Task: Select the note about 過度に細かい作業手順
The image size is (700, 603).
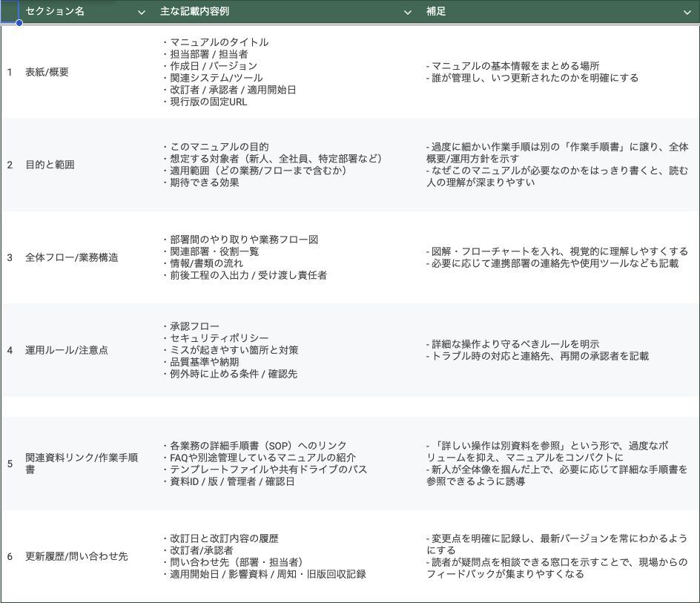Action: pyautogui.click(x=560, y=165)
